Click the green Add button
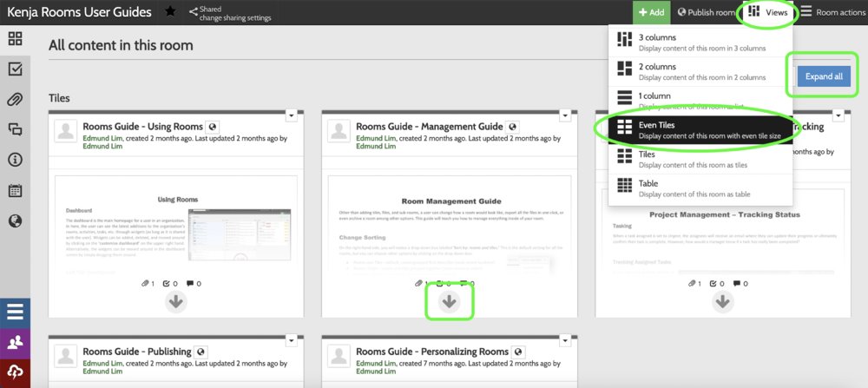This screenshot has height=388, width=868. 652,12
